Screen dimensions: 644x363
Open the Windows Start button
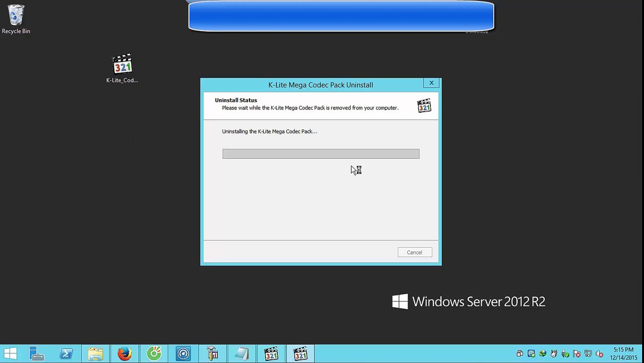pyautogui.click(x=10, y=354)
